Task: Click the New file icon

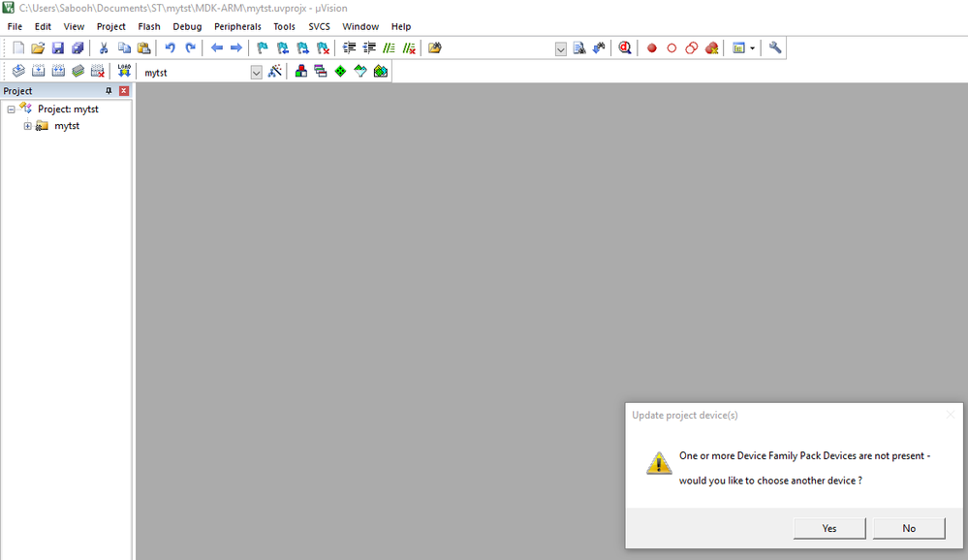Action: tap(18, 48)
